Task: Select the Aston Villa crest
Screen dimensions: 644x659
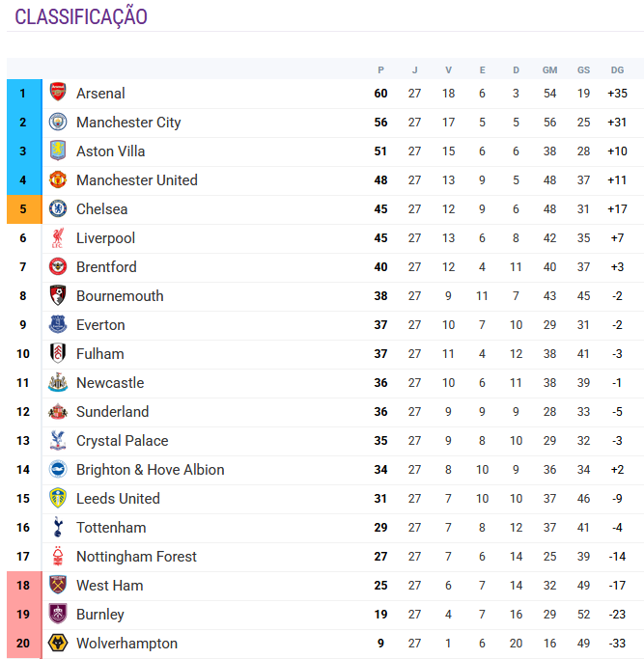Action: click(58, 151)
